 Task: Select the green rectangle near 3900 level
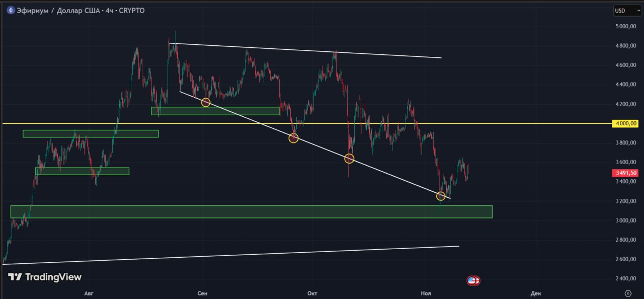tap(91, 133)
